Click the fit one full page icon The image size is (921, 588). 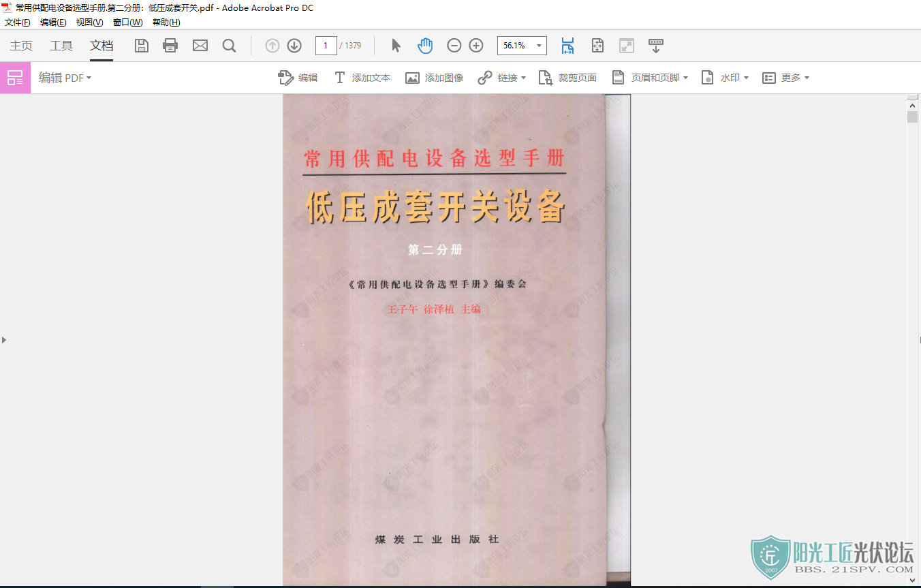(x=597, y=46)
